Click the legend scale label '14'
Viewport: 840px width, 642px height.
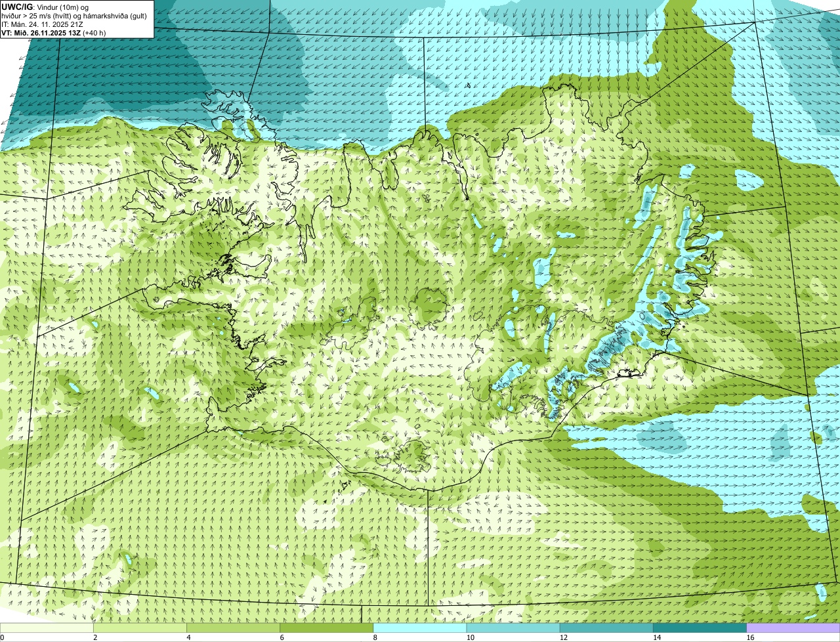click(657, 637)
